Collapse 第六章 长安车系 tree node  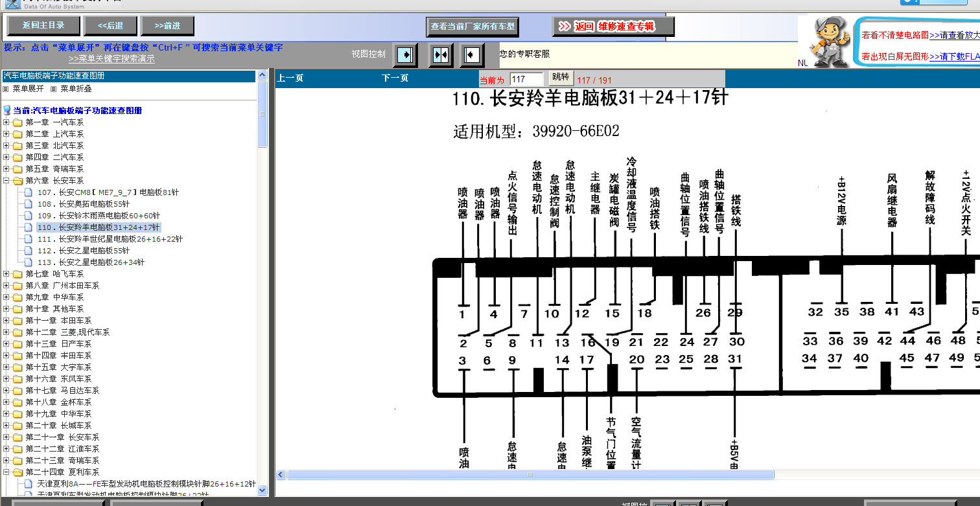(6, 181)
